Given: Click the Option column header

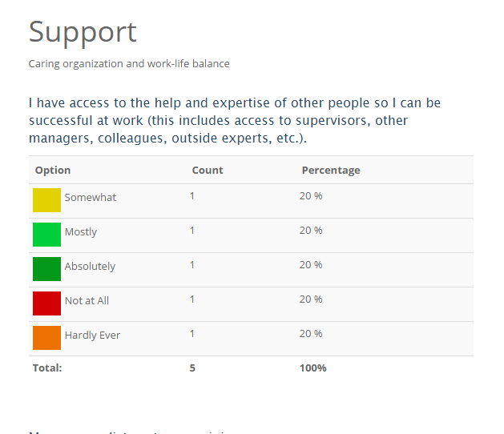Looking at the screenshot, I should [x=53, y=170].
